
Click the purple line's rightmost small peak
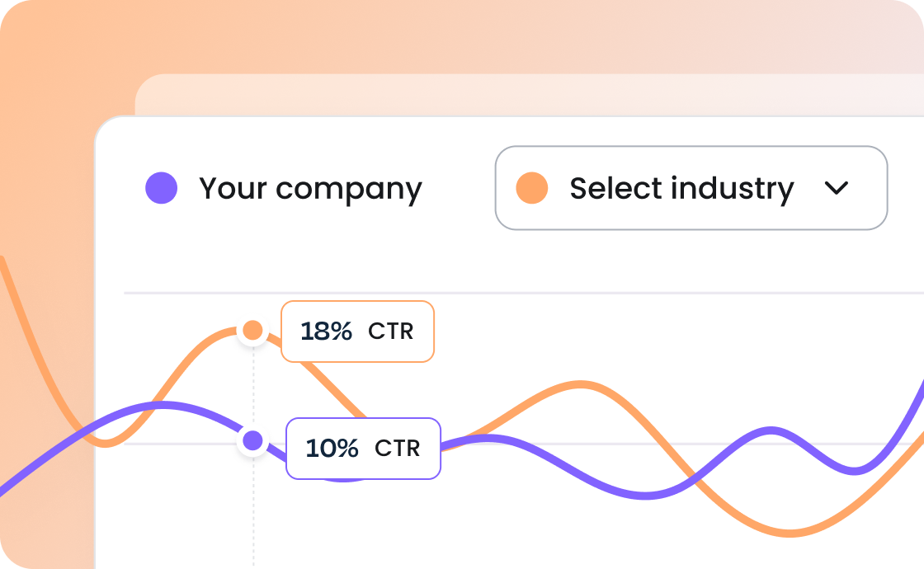click(x=771, y=430)
